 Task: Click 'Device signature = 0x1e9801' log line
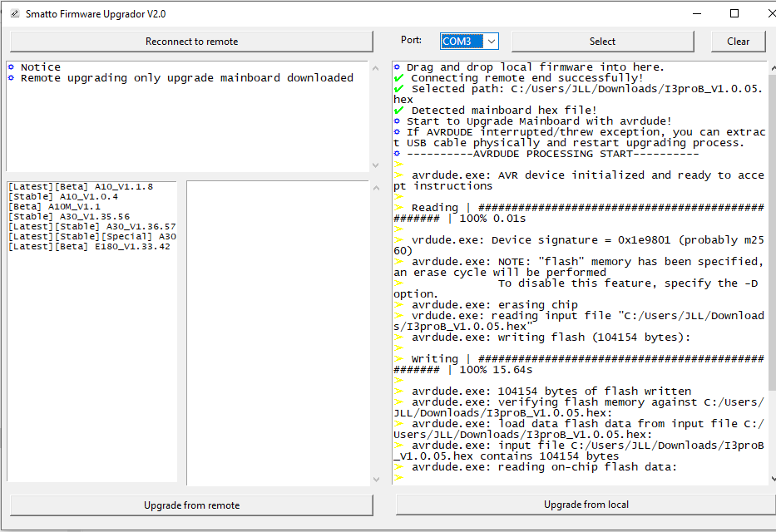pos(579,245)
